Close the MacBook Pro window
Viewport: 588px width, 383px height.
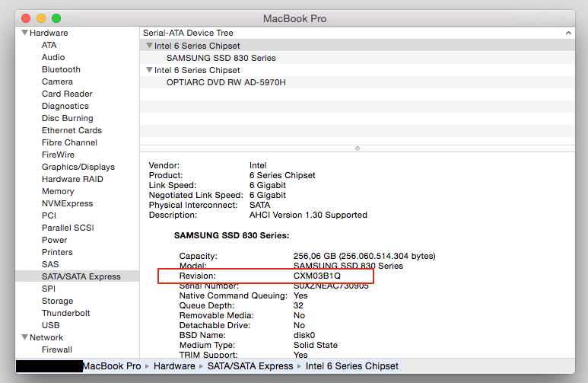26,18
